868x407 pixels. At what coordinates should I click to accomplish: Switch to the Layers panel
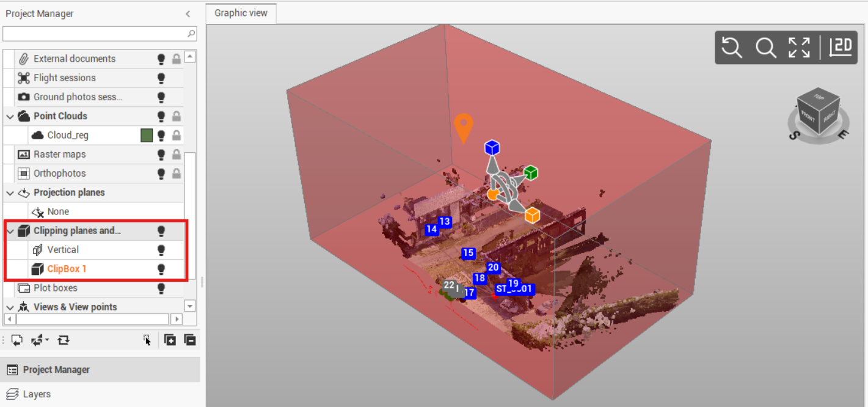37,394
